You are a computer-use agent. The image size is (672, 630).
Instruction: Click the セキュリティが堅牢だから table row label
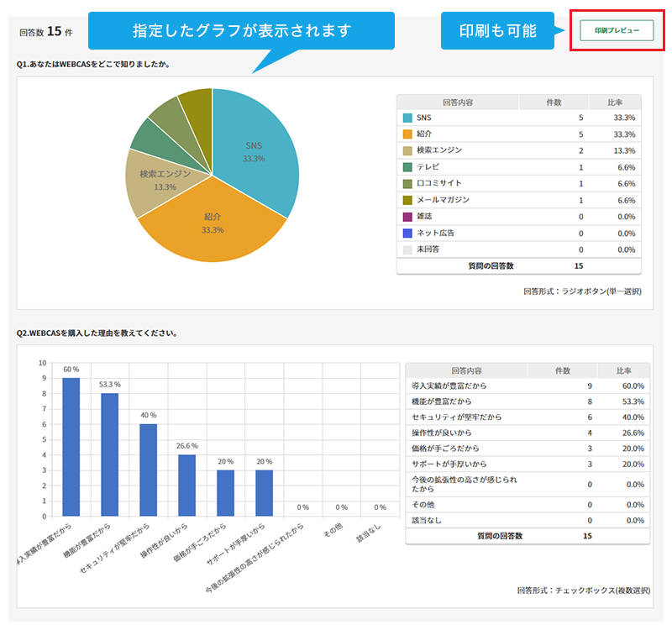click(456, 417)
